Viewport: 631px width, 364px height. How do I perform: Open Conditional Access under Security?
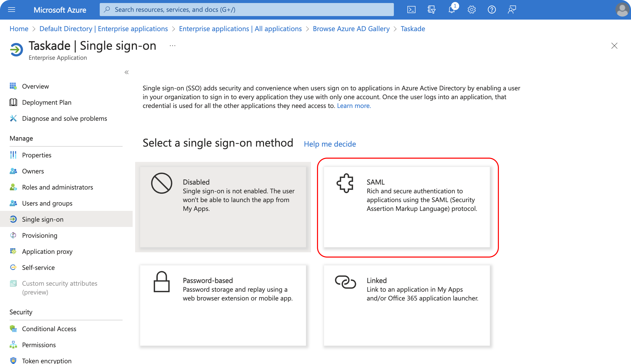49,329
